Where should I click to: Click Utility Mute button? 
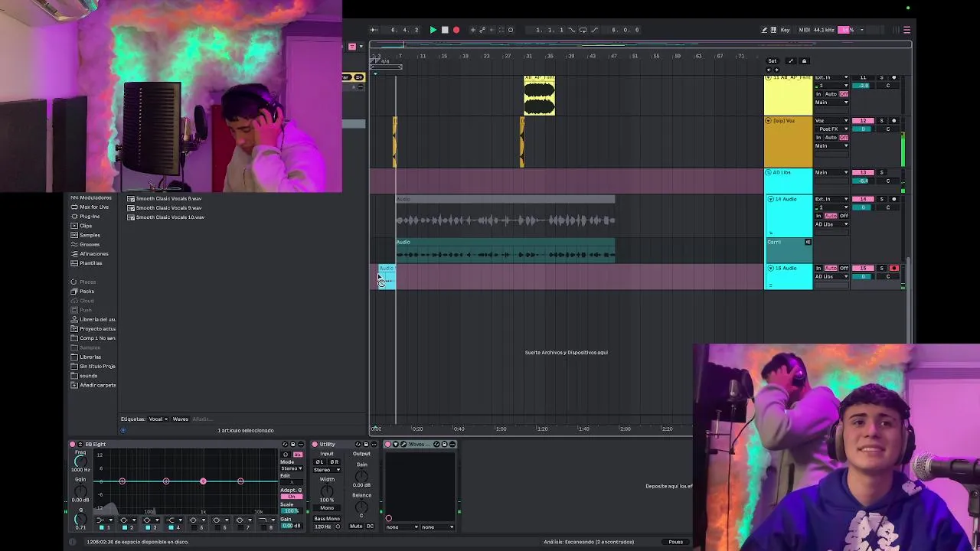[356, 527]
